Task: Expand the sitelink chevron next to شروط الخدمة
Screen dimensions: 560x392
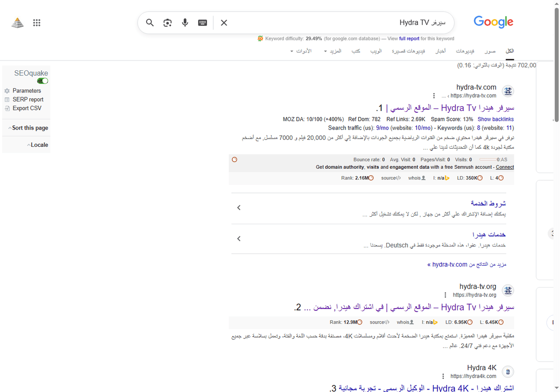Action: click(x=238, y=207)
